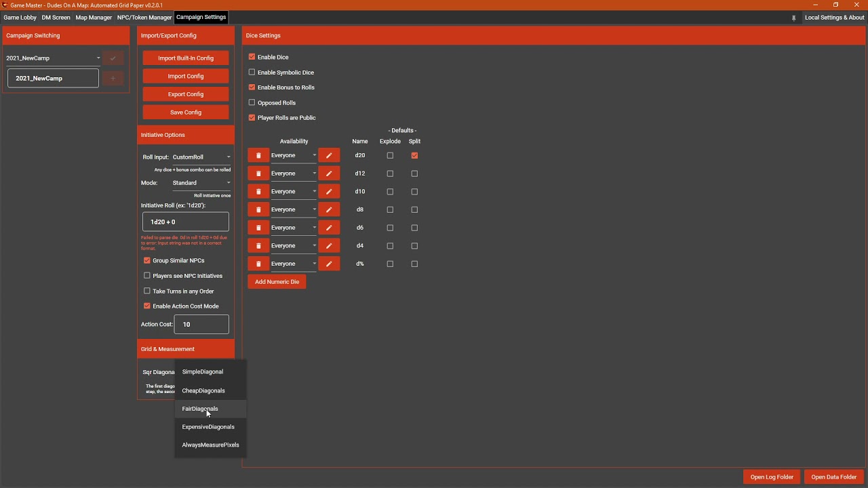Delete the d10 die row
868x488 pixels.
pyautogui.click(x=258, y=192)
